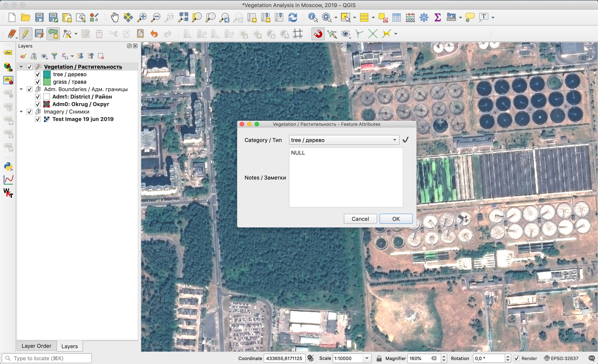
Task: Toggle the mouse coordinate extents icon
Action: point(310,358)
